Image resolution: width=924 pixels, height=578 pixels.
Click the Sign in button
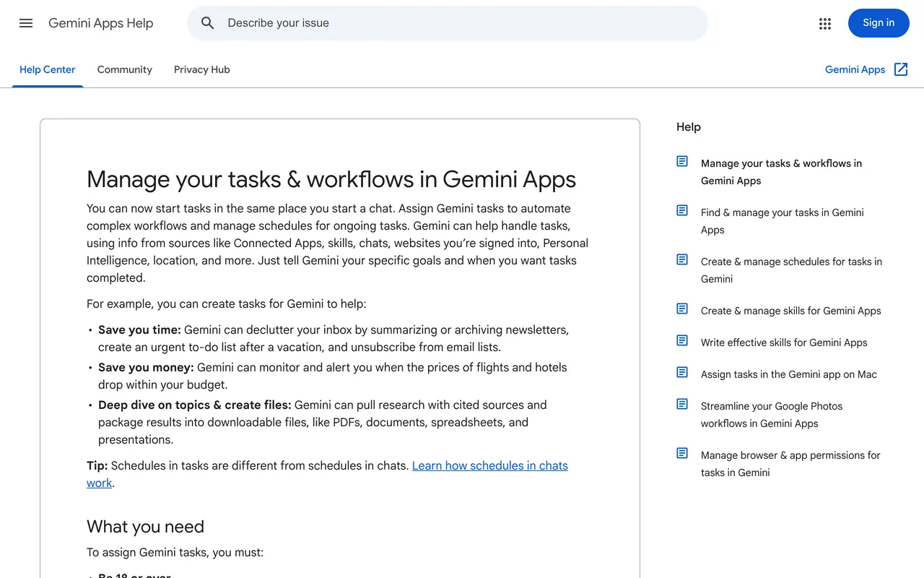[879, 23]
